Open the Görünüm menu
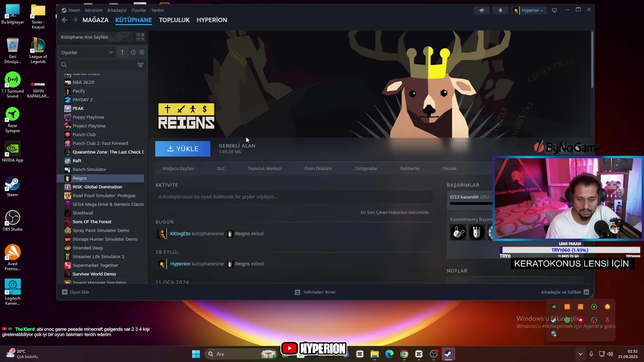 pos(94,10)
